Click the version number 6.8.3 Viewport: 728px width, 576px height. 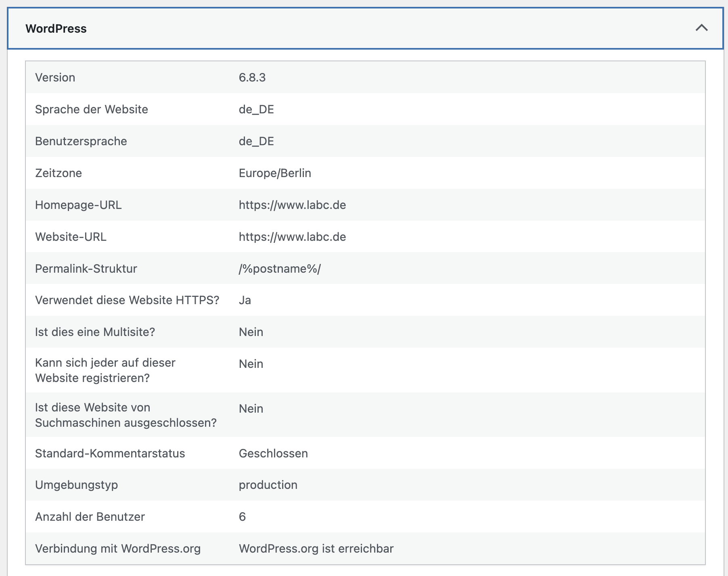(x=252, y=77)
